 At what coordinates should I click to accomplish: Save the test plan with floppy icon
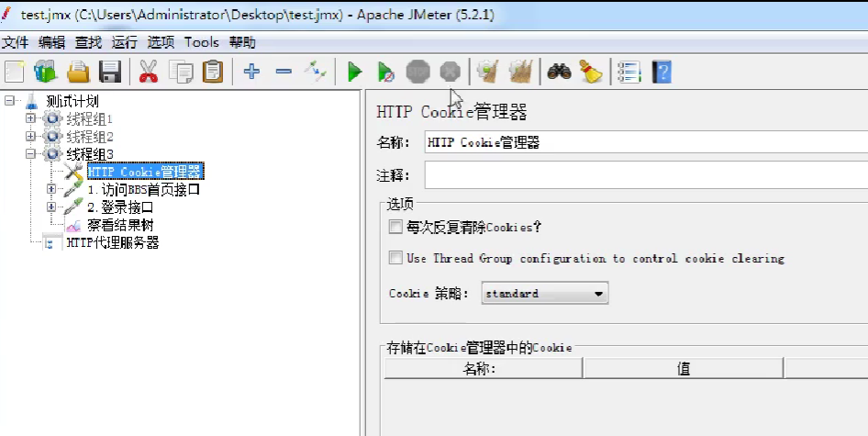tap(109, 72)
